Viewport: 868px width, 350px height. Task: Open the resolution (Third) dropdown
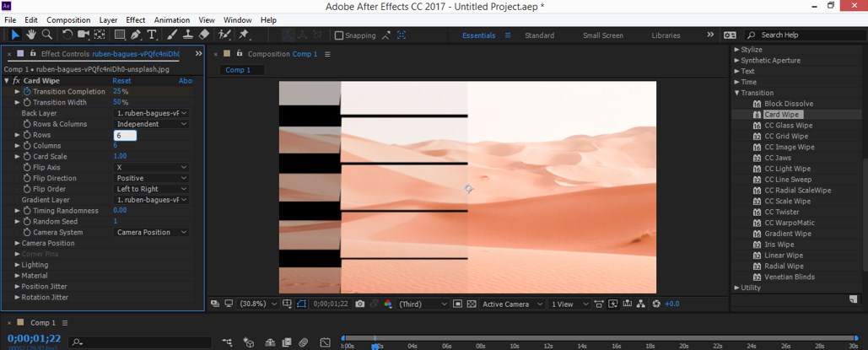point(423,304)
